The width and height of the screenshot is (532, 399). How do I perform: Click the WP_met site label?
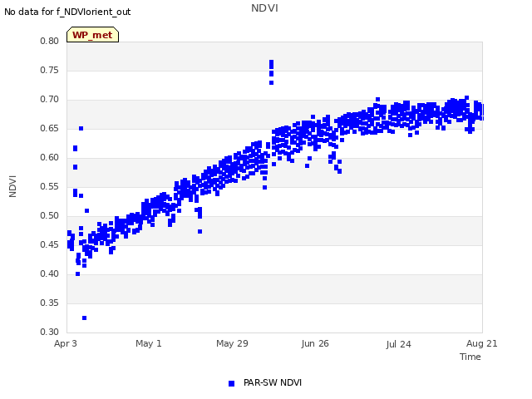tap(92, 35)
